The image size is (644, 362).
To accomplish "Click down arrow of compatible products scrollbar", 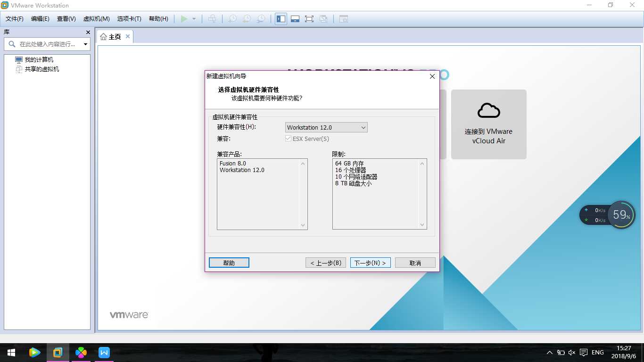I will [303, 225].
